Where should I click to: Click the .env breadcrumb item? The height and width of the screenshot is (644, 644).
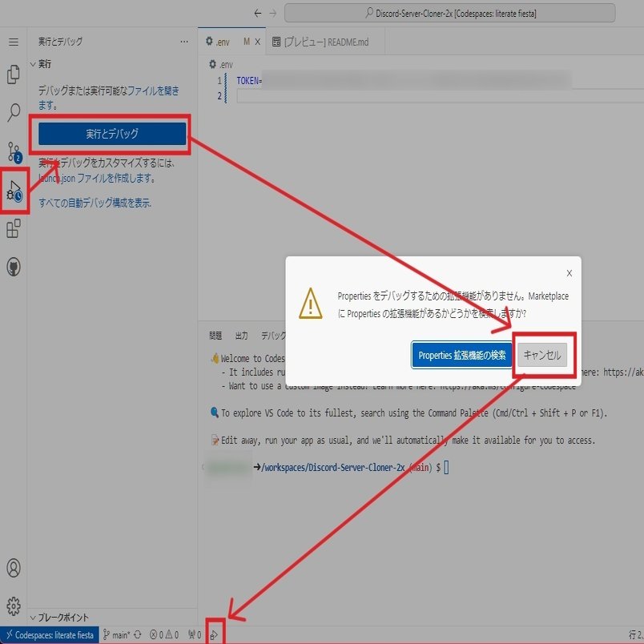tap(221, 65)
